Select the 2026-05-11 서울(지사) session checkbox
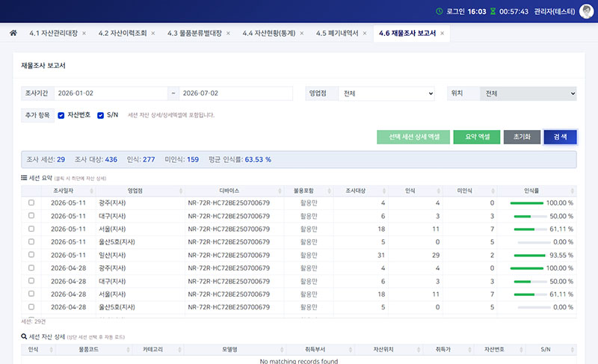This screenshot has width=598, height=364. tap(31, 229)
